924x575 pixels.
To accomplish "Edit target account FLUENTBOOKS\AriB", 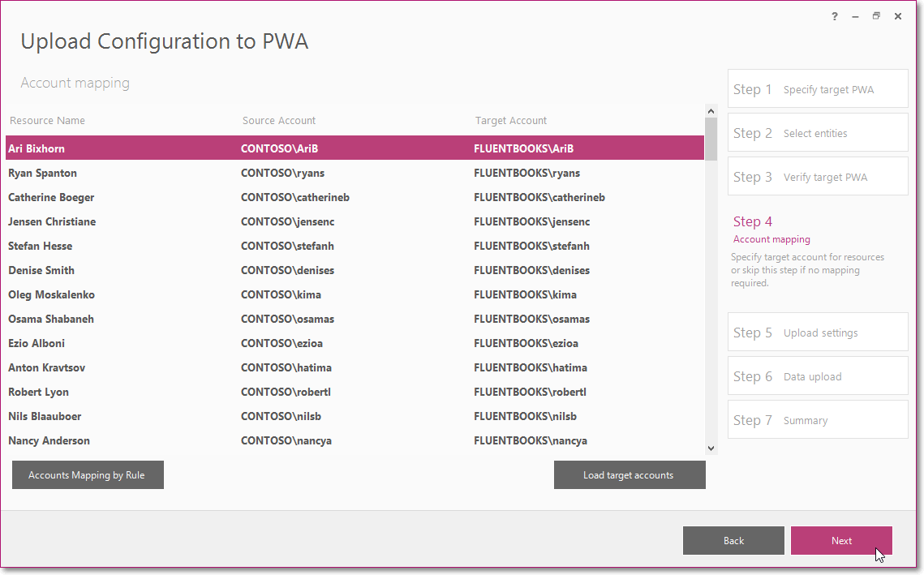I will pos(524,148).
